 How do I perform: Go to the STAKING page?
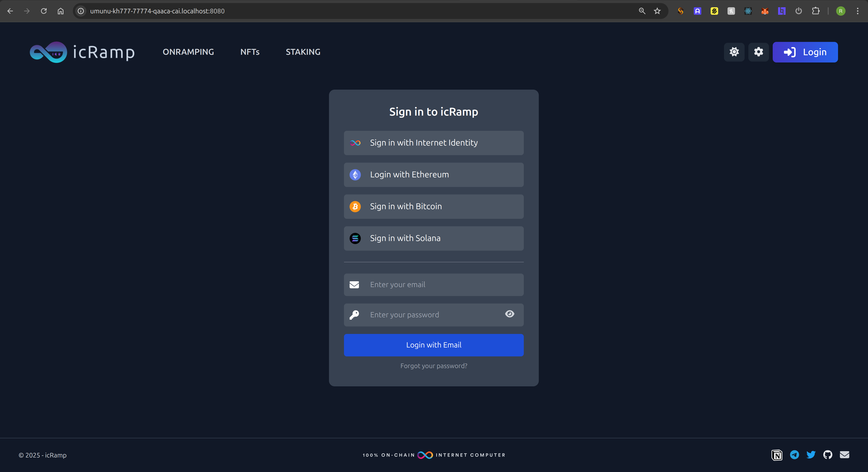point(303,52)
